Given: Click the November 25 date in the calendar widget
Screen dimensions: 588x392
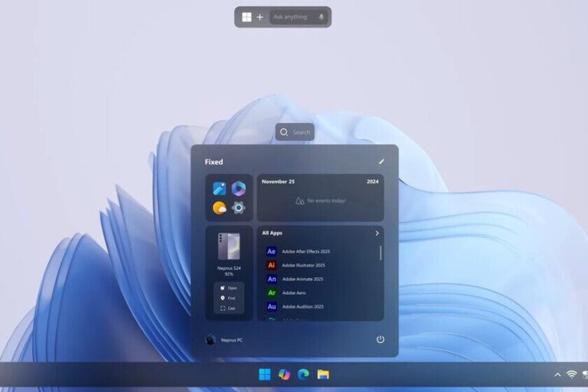Looking at the screenshot, I should (x=278, y=181).
